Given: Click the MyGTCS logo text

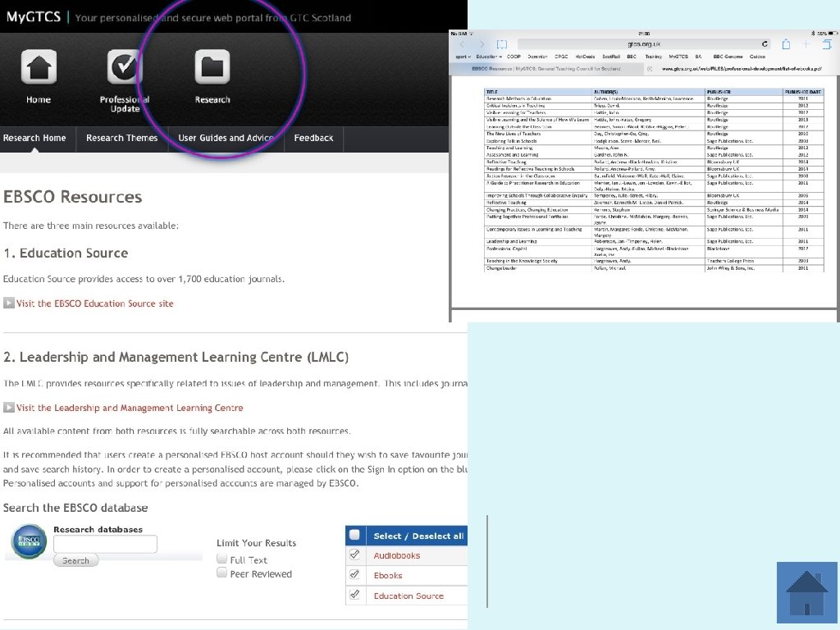Looking at the screenshot, I should pos(33,16).
